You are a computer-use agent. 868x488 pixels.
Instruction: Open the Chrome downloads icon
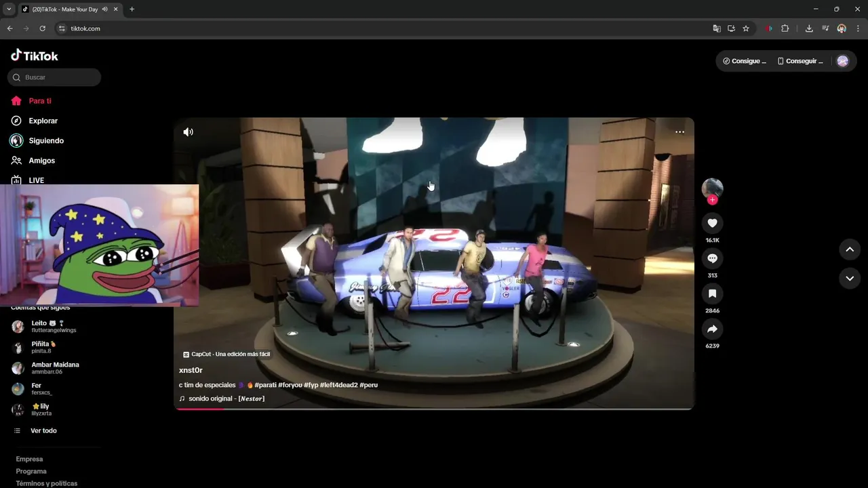809,28
